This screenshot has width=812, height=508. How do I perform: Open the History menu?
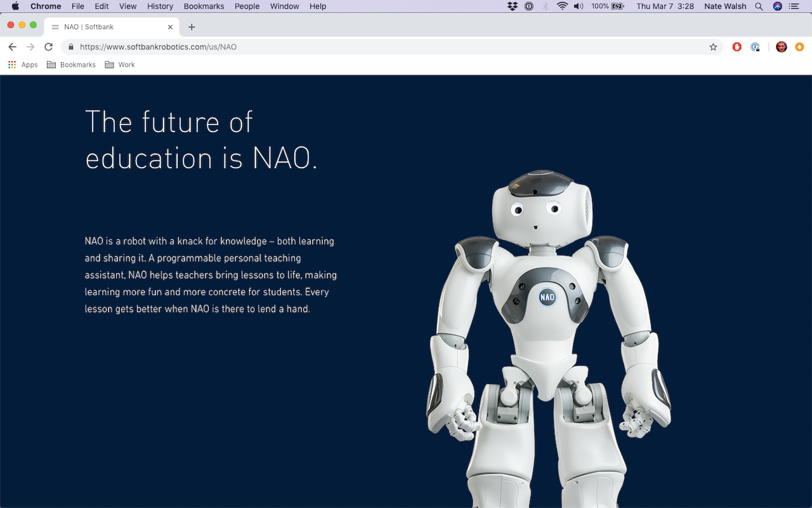[x=160, y=6]
